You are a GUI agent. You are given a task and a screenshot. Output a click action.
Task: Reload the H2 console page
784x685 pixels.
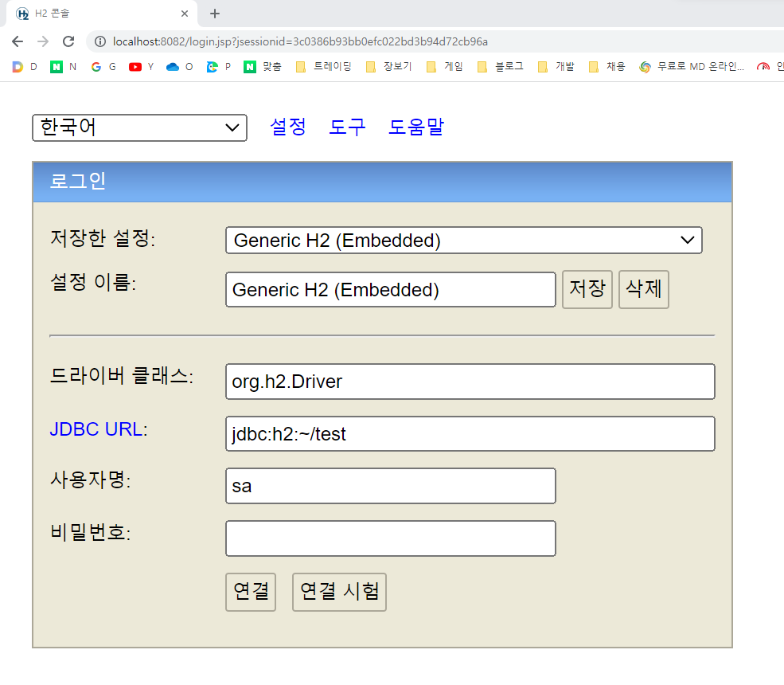(68, 41)
